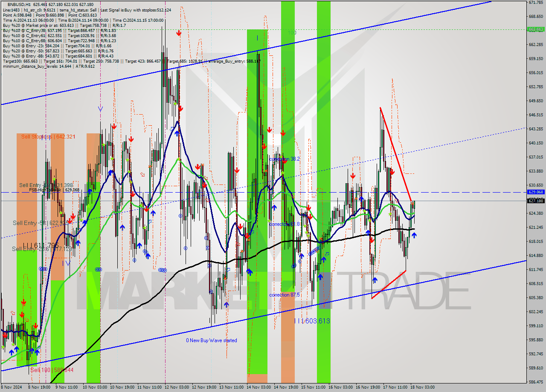Select the '0 New Buy Wave started' annotation

click(x=212, y=340)
